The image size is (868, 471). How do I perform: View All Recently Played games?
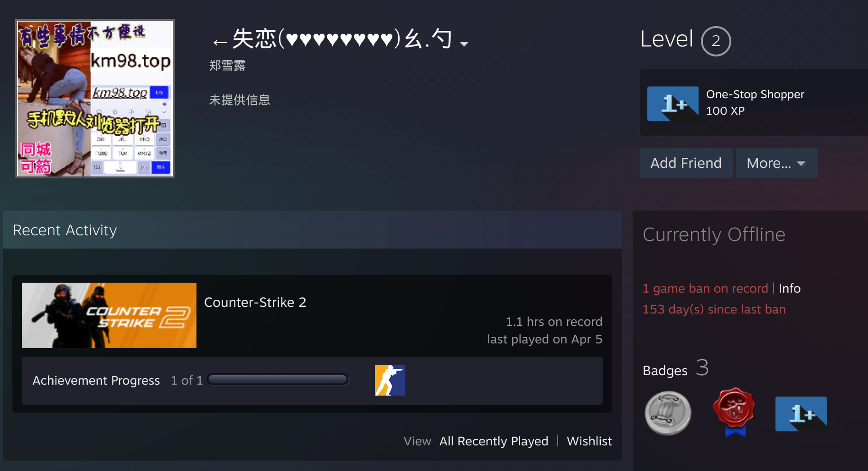tap(494, 441)
